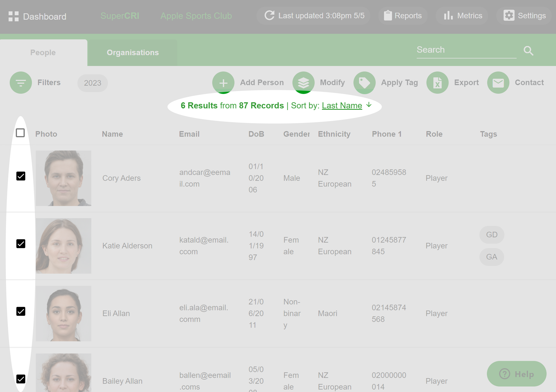This screenshot has width=556, height=392.
Task: Select the name Katie Alderson
Action: click(x=127, y=246)
